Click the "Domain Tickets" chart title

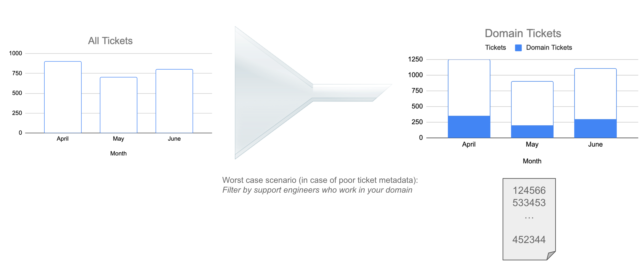(x=523, y=33)
